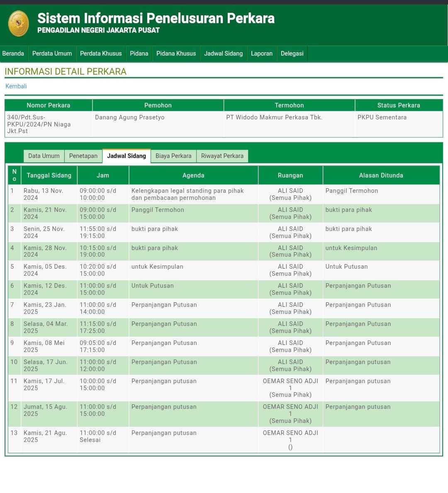Screen dimensions: 448x493
Task: Open the Beranda menu
Action: [13, 53]
